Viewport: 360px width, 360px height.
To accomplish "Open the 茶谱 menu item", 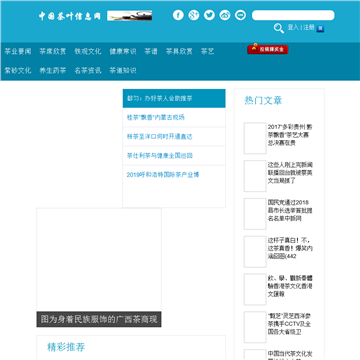I will pos(151,51).
